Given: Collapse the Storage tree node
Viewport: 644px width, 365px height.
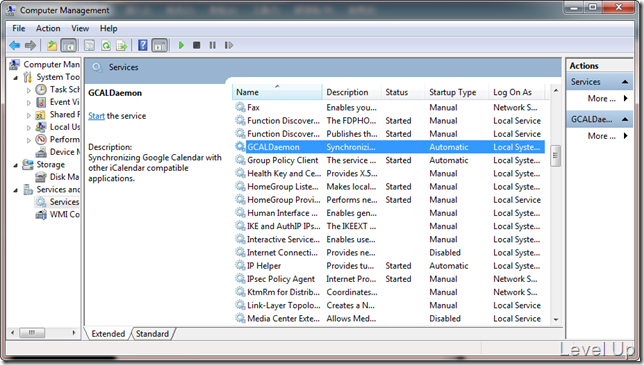Looking at the screenshot, I should pos(16,165).
